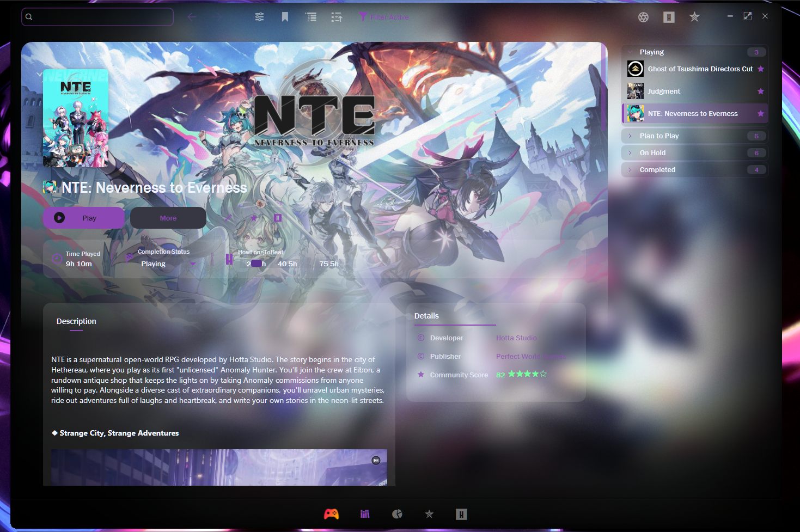Select NTE: Neverness to Everness in the list

click(x=695, y=113)
